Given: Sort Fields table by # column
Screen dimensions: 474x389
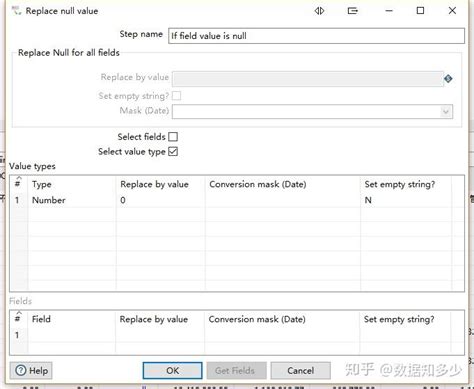Looking at the screenshot, I should tap(19, 319).
